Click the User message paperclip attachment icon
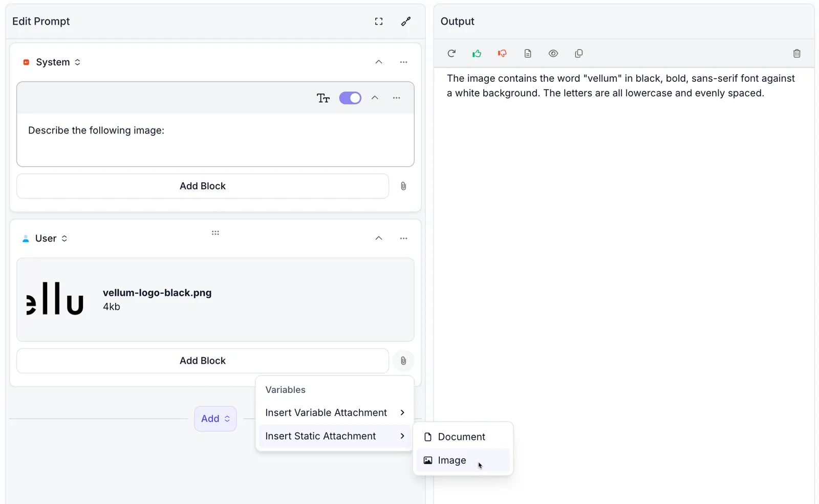 click(403, 361)
